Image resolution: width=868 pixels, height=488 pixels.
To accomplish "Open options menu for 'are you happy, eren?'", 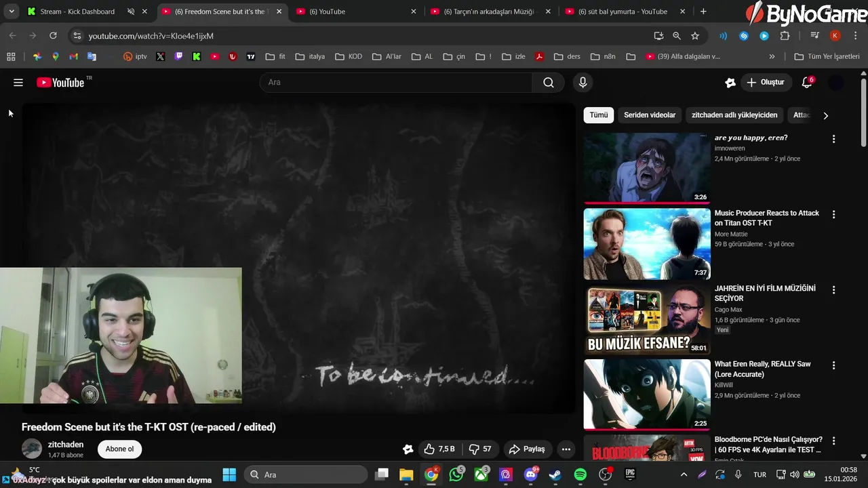I will point(833,139).
